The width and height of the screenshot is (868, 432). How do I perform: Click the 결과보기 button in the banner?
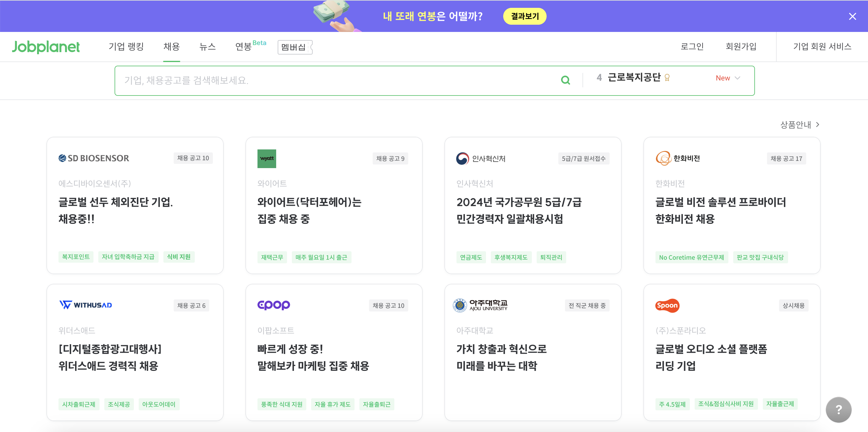pos(524,16)
